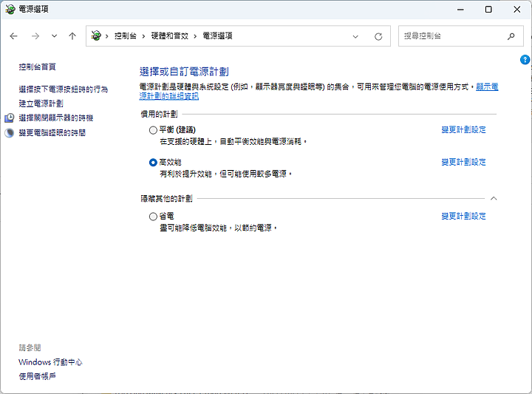Maximize the 電源選項 window
The width and height of the screenshot is (532, 394).
tap(488, 10)
